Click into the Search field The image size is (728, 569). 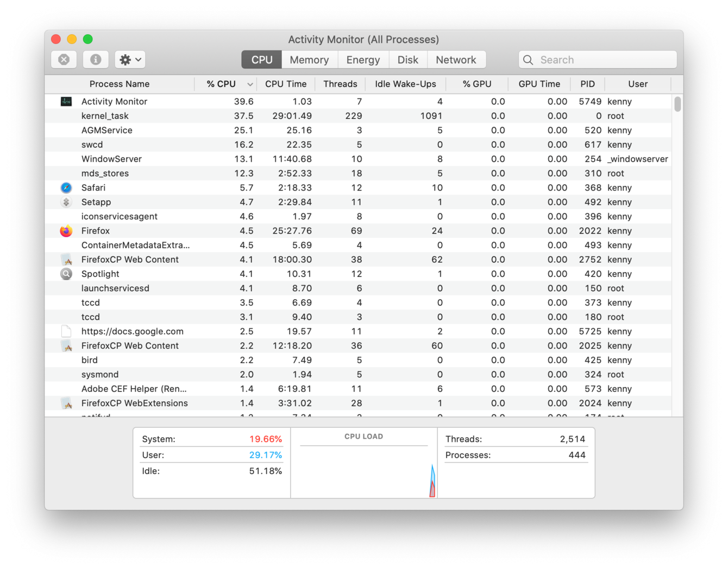pos(598,60)
